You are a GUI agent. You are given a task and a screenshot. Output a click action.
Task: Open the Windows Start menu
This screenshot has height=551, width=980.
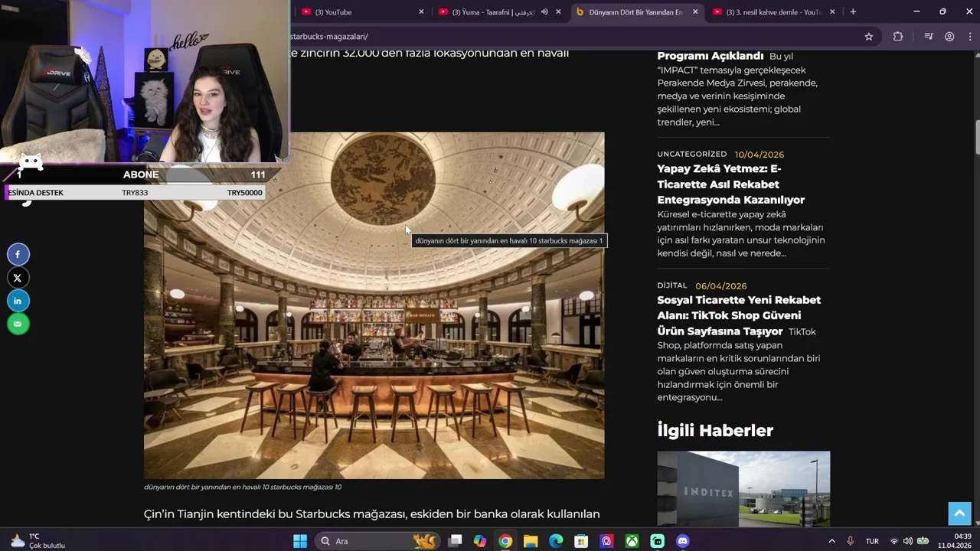pos(300,541)
